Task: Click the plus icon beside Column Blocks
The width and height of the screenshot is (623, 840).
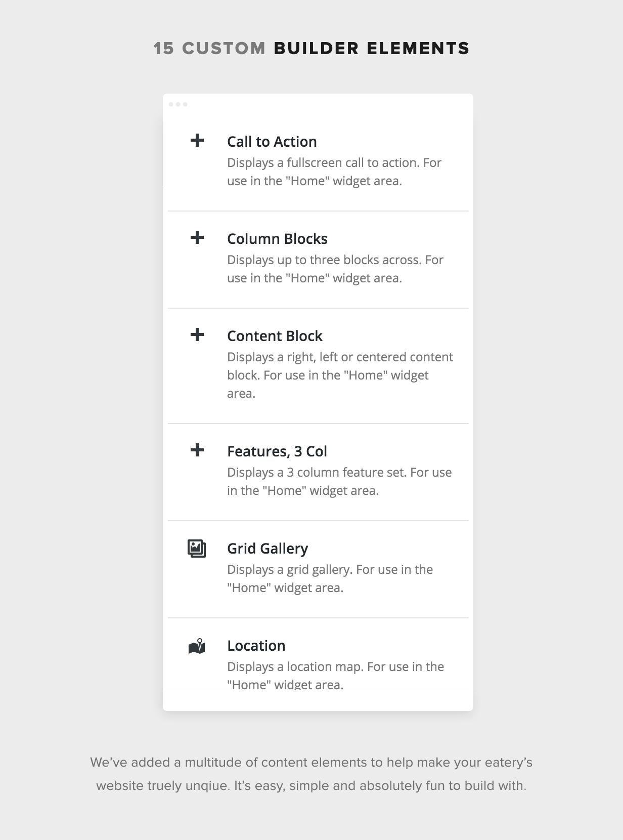Action: [197, 237]
